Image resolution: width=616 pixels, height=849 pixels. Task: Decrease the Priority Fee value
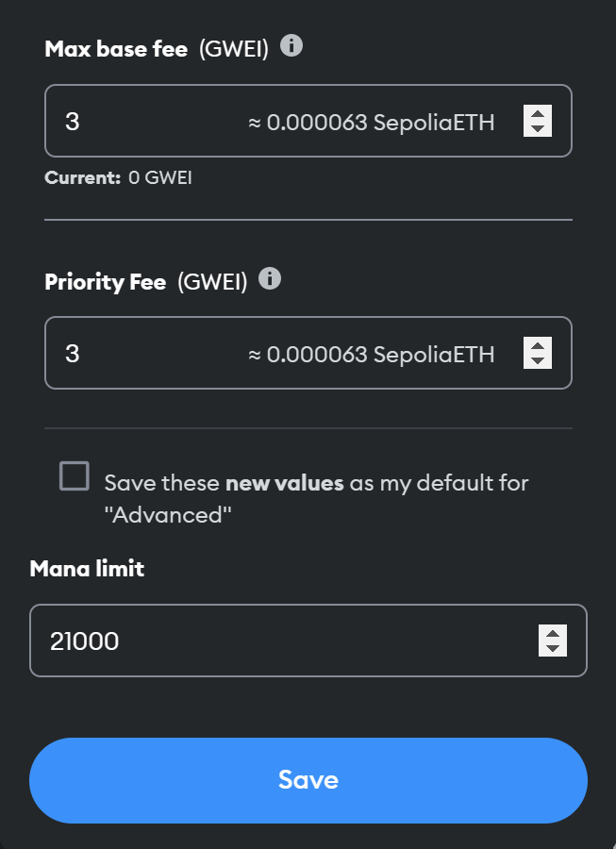(536, 360)
